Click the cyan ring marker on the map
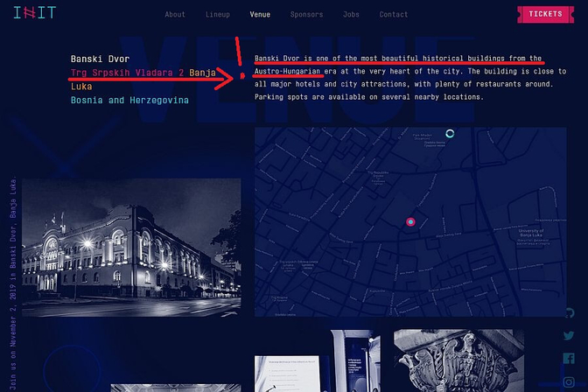Screen dimensions: 588x392 [450, 134]
